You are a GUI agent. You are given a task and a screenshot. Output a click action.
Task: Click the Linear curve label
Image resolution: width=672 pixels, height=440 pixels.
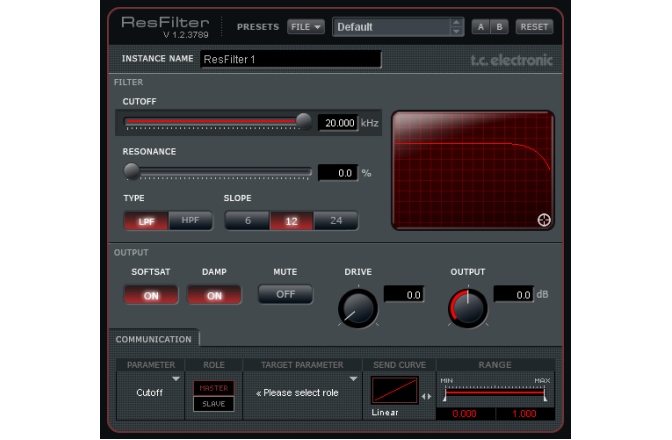coord(385,413)
